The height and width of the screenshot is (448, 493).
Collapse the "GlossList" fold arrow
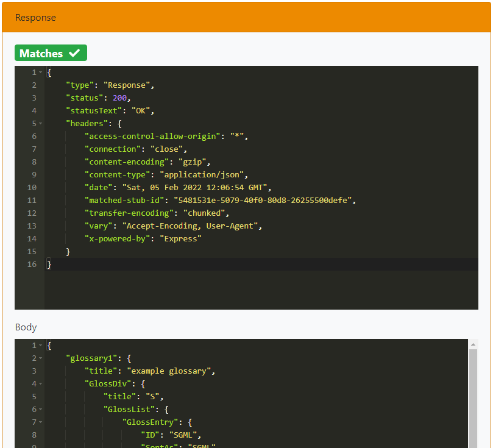pyautogui.click(x=41, y=410)
